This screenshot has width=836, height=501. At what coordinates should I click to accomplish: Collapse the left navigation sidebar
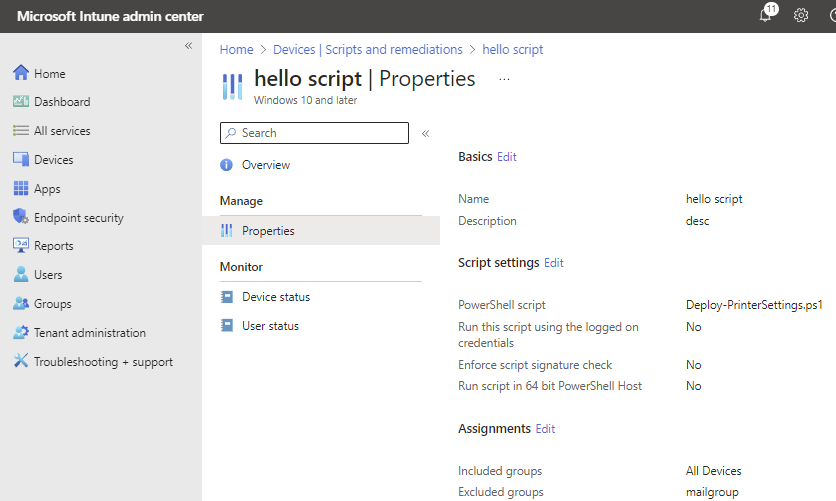(188, 46)
